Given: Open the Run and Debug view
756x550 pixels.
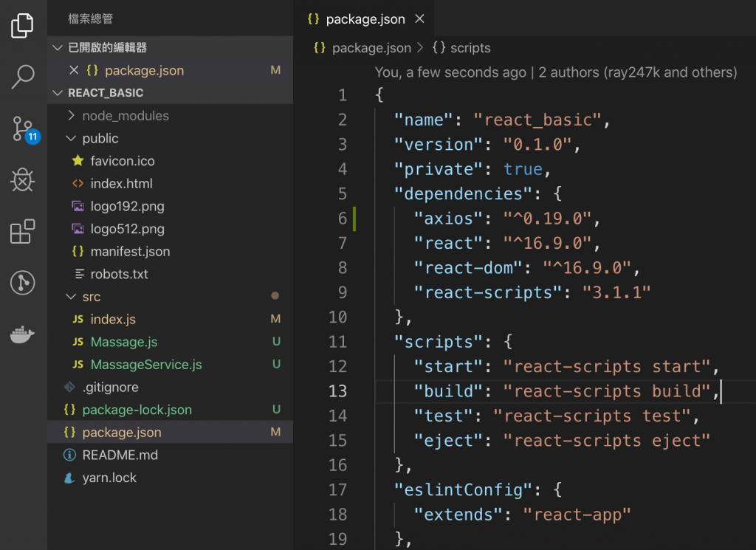Looking at the screenshot, I should (22, 180).
